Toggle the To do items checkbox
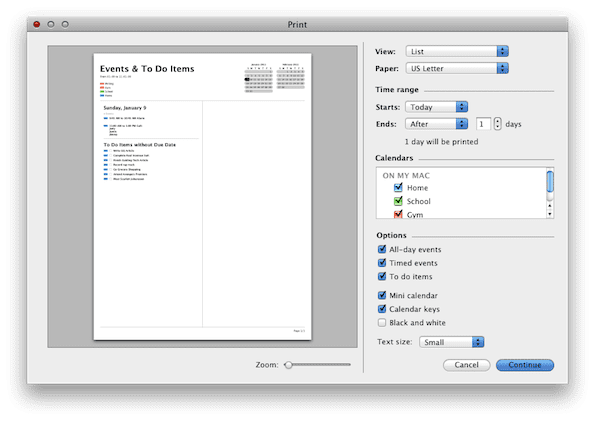 382,276
